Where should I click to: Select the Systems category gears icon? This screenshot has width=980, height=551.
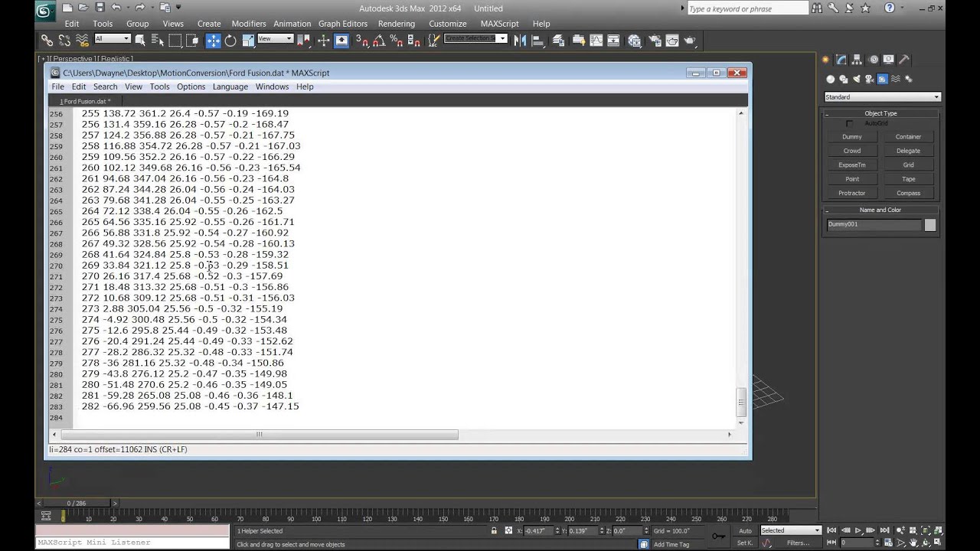(x=909, y=79)
